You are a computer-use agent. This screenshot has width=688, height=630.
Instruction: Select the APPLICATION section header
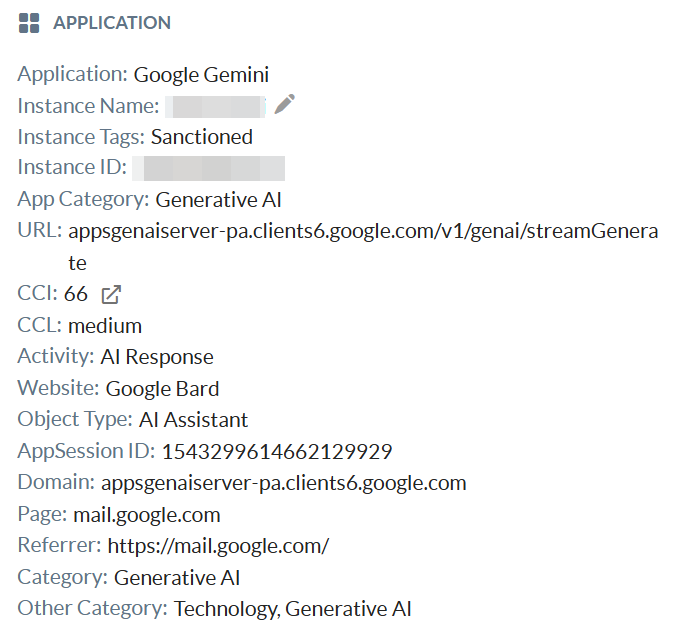(111, 23)
